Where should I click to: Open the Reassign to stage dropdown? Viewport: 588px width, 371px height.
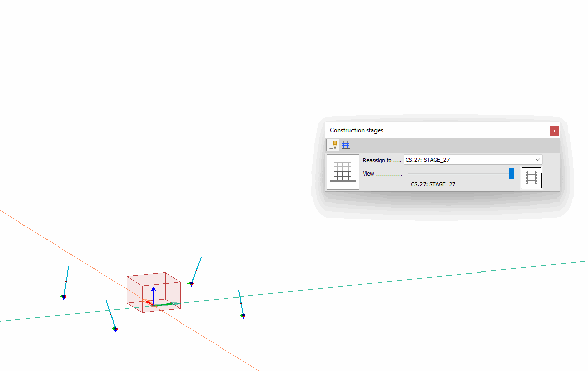(x=472, y=160)
